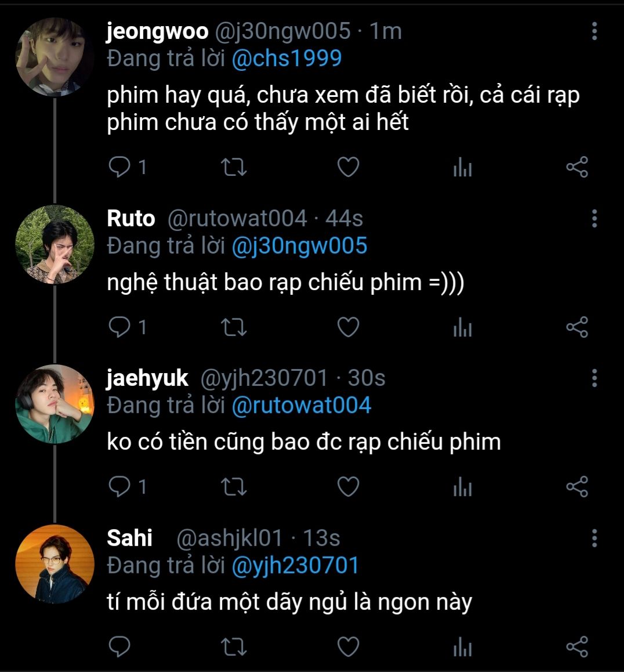Reply to Sahi's tweet
Viewport: 624px width, 672px height.
point(120,646)
